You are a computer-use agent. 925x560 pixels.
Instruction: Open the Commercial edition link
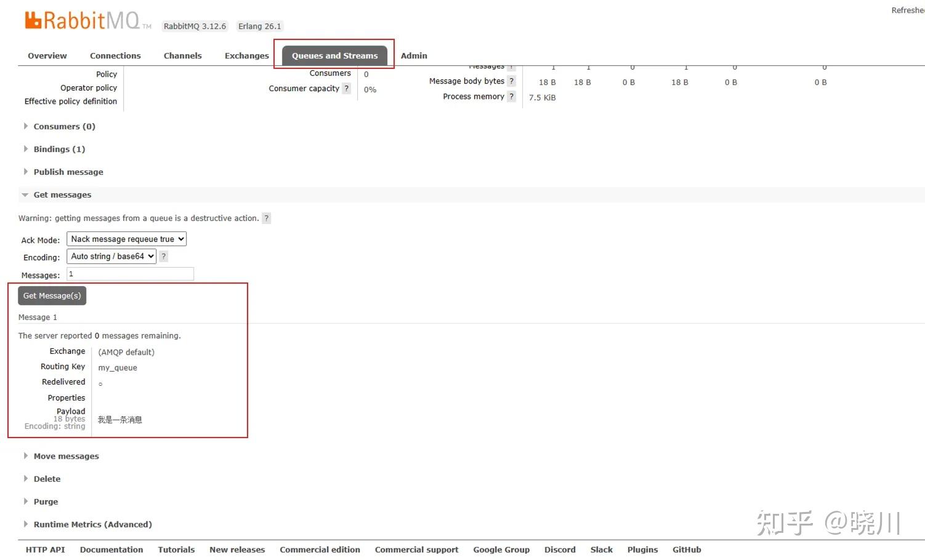coord(320,550)
